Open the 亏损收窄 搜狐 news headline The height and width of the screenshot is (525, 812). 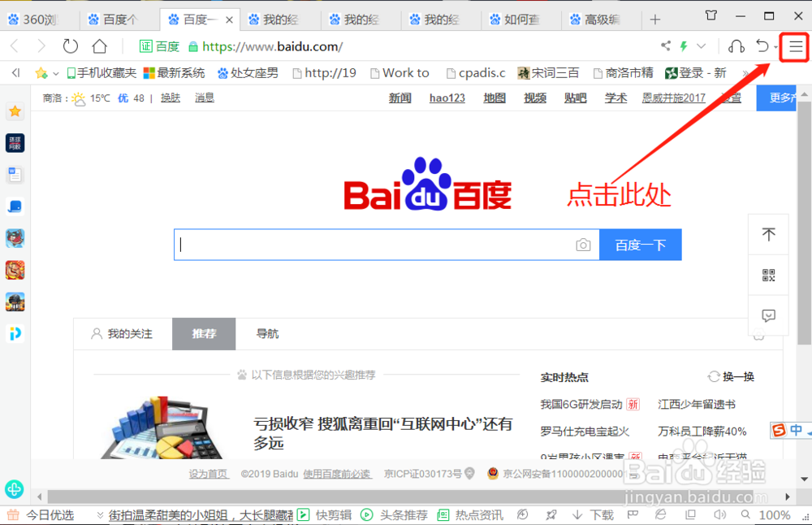click(382, 433)
